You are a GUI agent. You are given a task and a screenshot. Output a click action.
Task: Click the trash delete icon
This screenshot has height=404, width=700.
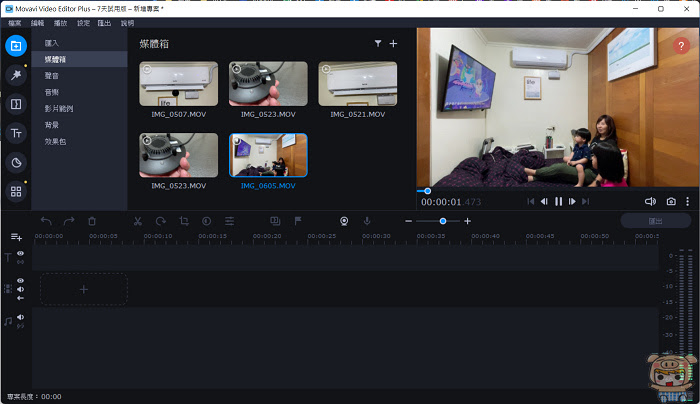(92, 221)
